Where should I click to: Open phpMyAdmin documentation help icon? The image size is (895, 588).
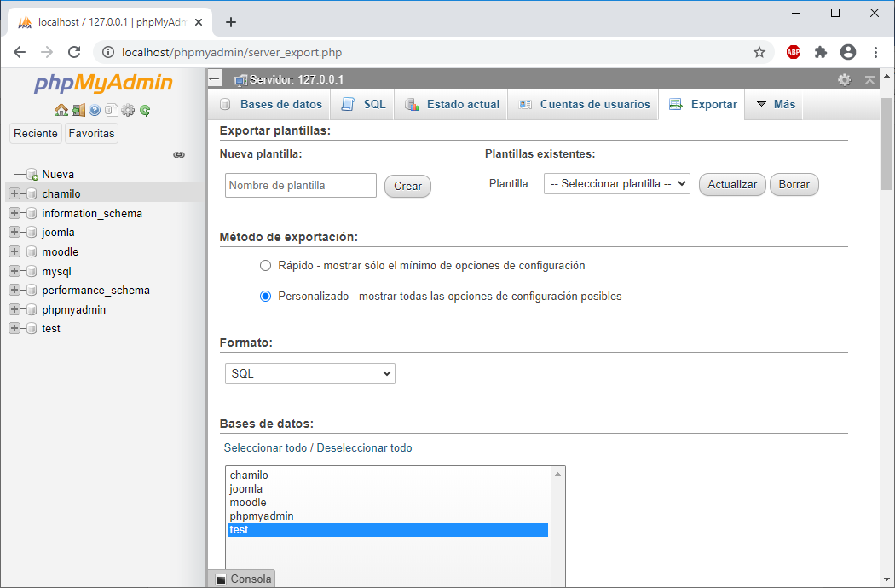(x=95, y=110)
